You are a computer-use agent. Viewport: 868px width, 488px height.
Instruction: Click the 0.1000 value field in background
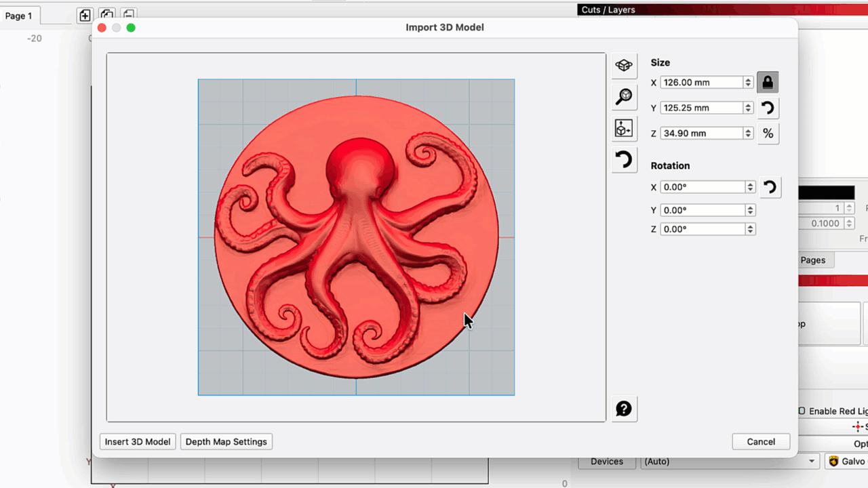tap(821, 224)
